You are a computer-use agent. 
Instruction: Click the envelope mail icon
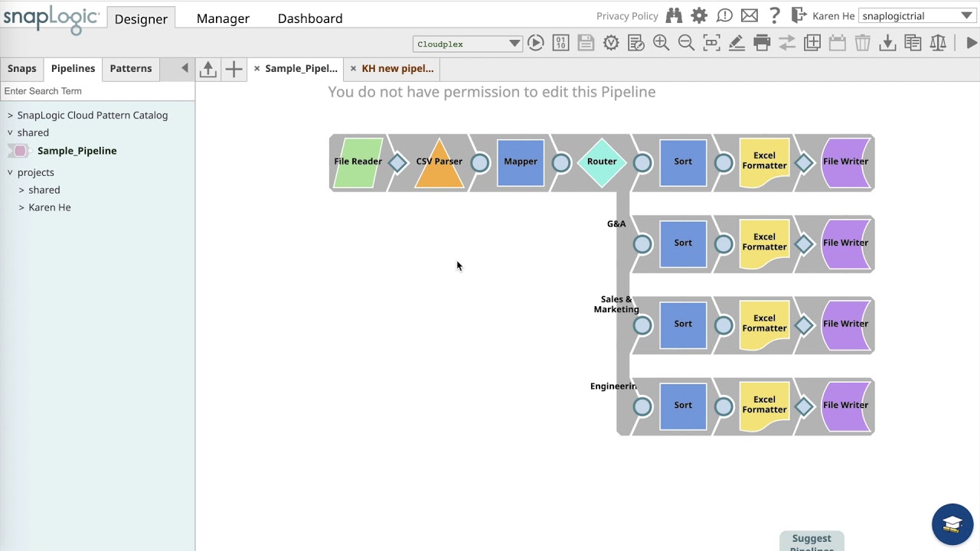click(x=750, y=15)
